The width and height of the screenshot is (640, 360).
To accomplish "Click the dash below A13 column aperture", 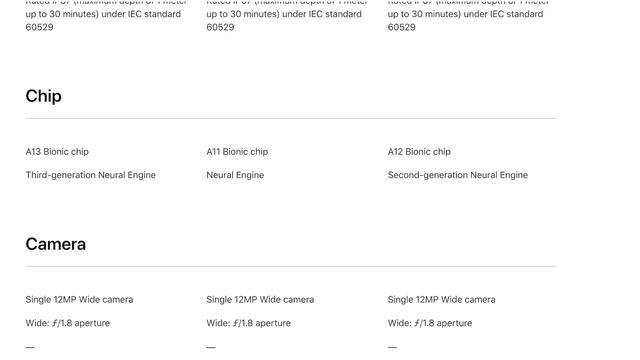I will pos(30,347).
